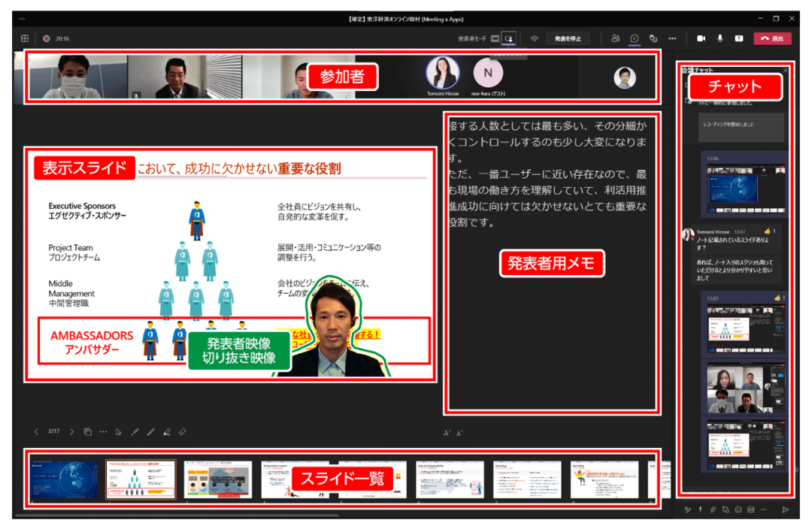
Task: Open the 13:06 chat screenshot image
Action: point(747,190)
